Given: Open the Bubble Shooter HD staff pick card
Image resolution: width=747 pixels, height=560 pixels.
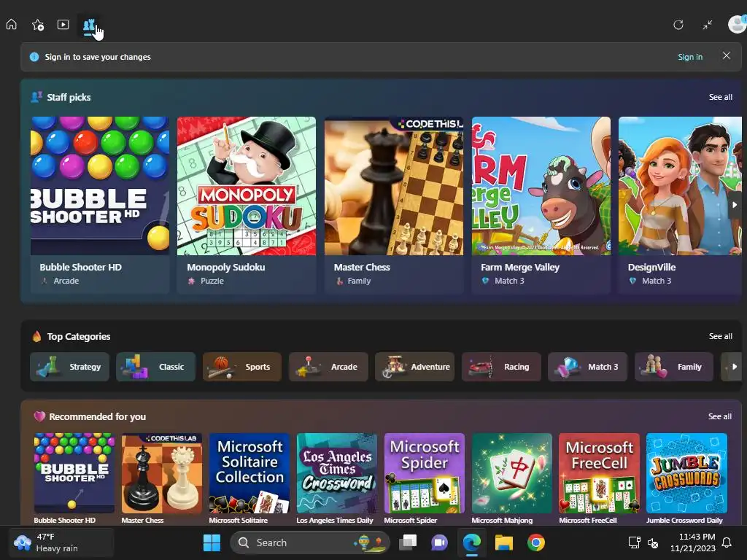Looking at the screenshot, I should coord(99,205).
